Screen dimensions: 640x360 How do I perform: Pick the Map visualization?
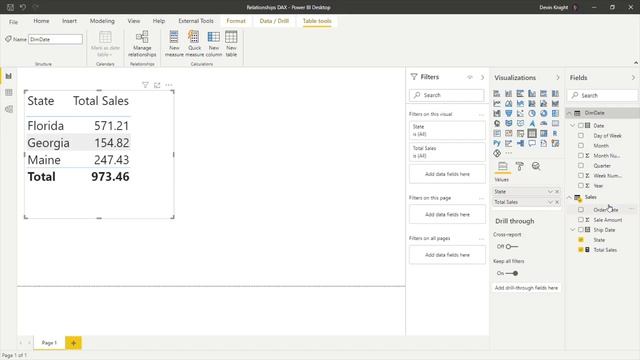click(497, 123)
